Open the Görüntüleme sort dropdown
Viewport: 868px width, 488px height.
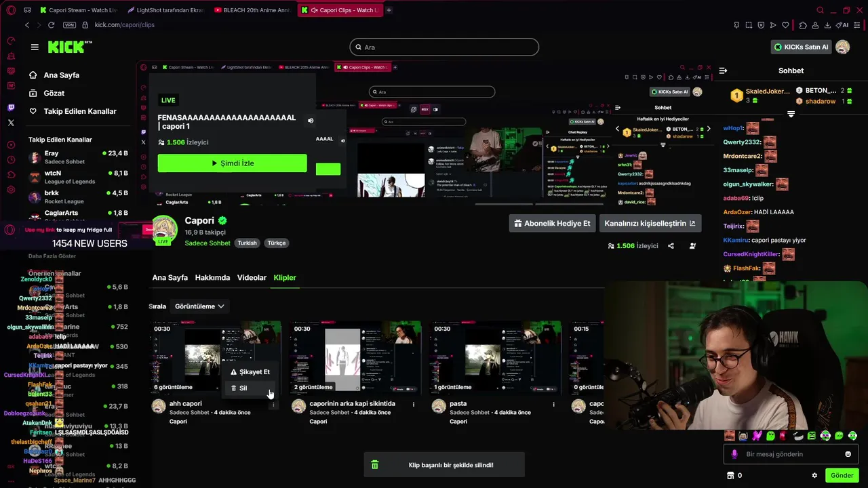click(199, 306)
